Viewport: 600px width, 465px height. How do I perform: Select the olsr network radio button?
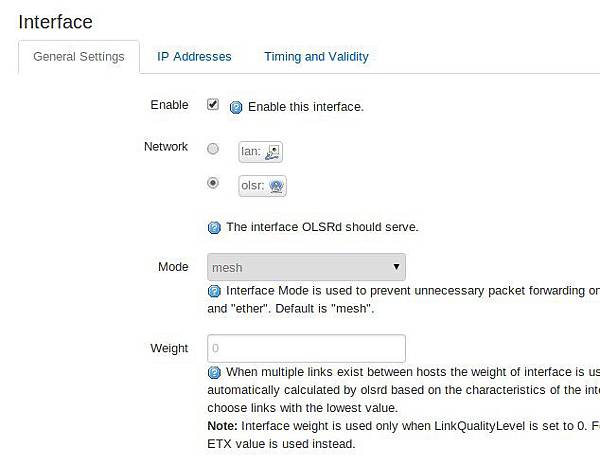click(x=213, y=183)
